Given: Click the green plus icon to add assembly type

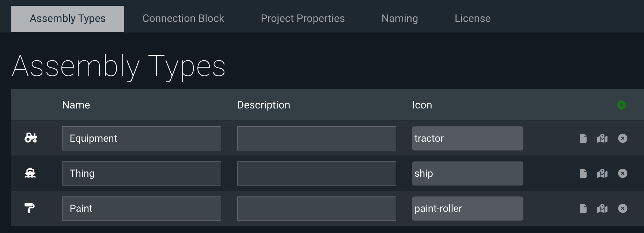Looking at the screenshot, I should (x=622, y=105).
